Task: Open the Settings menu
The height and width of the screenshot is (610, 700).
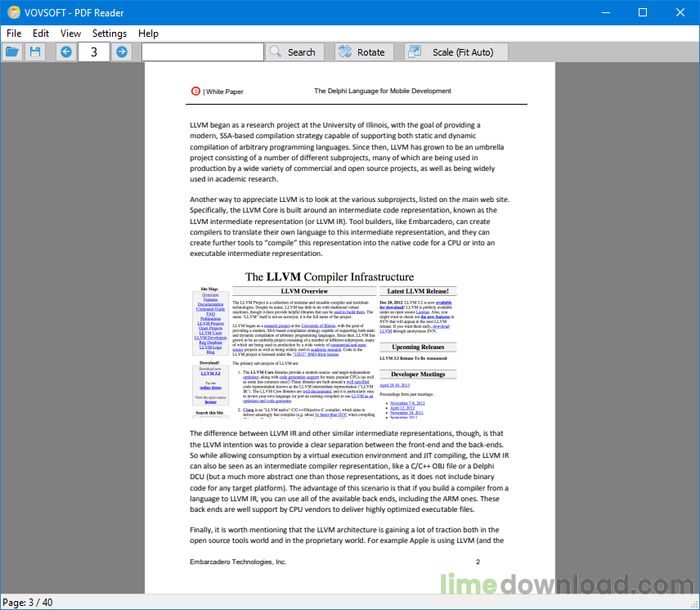Action: (x=108, y=34)
